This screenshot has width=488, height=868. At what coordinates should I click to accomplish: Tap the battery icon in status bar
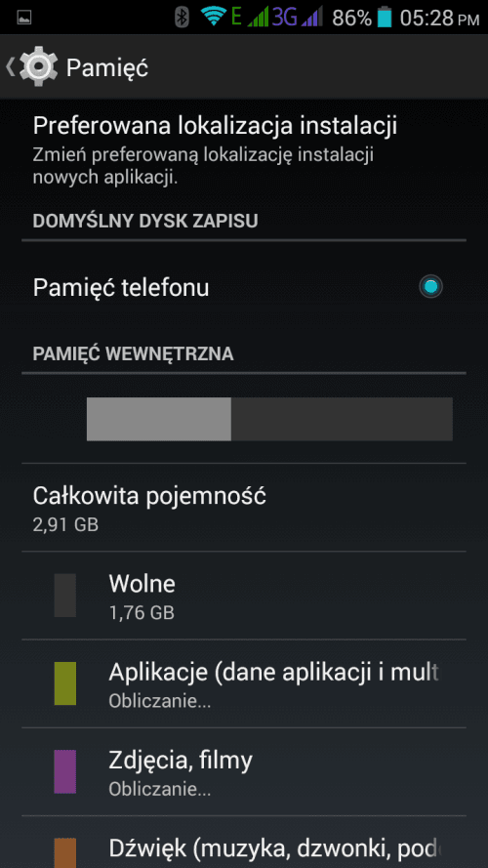coord(384,18)
